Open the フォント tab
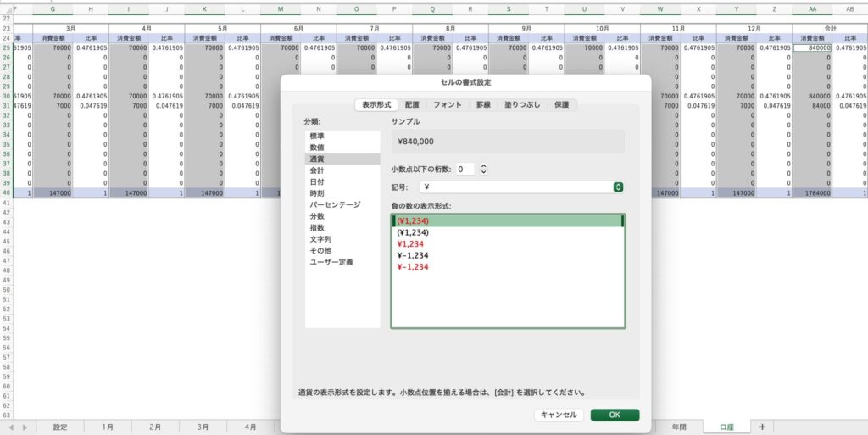This screenshot has width=868, height=435. pyautogui.click(x=448, y=105)
